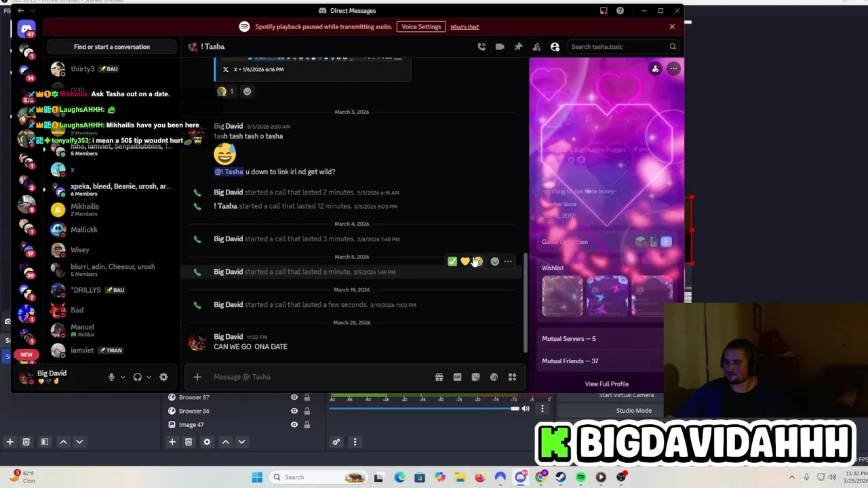
Task: Click Big David user avatar in user panel
Action: click(26, 377)
